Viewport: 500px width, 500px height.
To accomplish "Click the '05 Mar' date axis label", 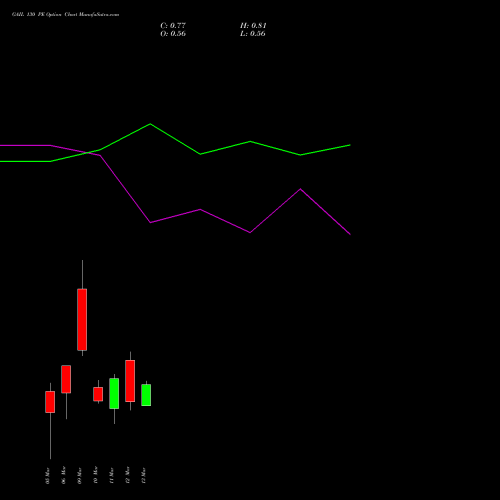I will point(48,476).
